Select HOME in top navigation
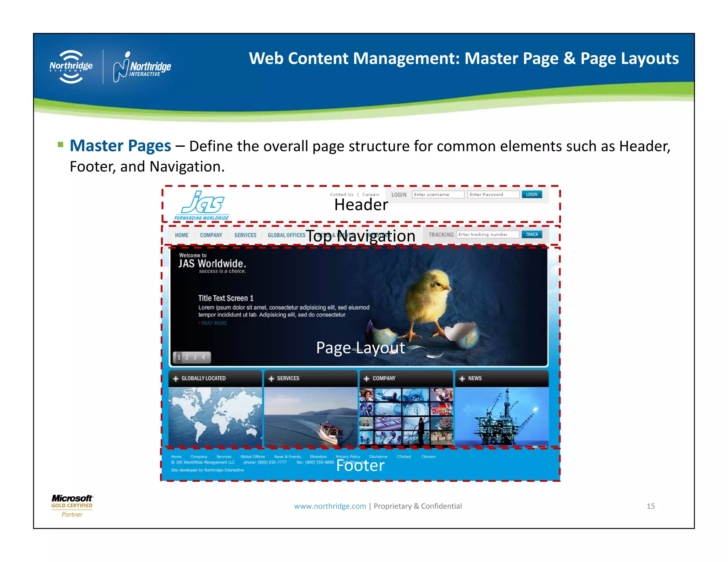Image resolution: width=728 pixels, height=562 pixels. [182, 235]
